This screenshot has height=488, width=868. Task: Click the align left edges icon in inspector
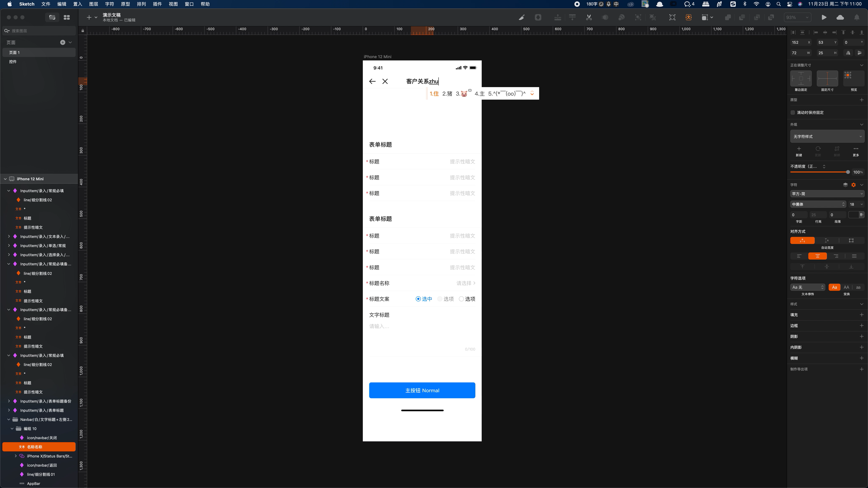[816, 32]
